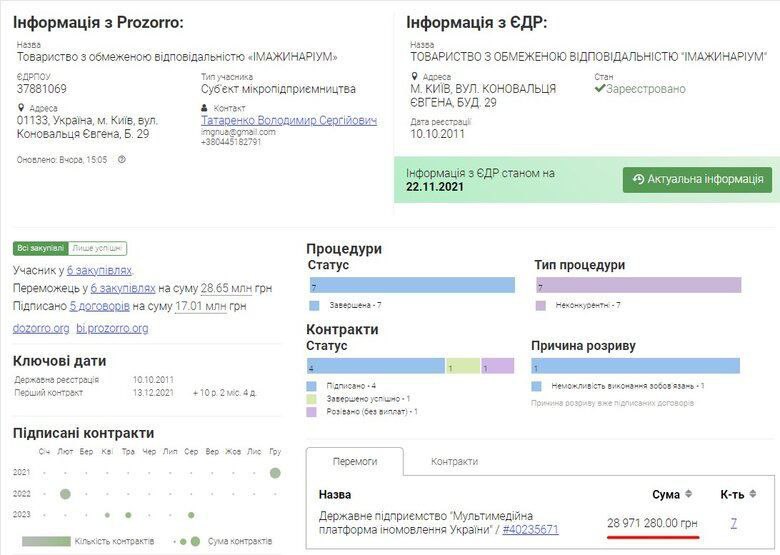780x555 pixels.
Task: Click the map pin icon in Prozorro address
Action: (21, 108)
